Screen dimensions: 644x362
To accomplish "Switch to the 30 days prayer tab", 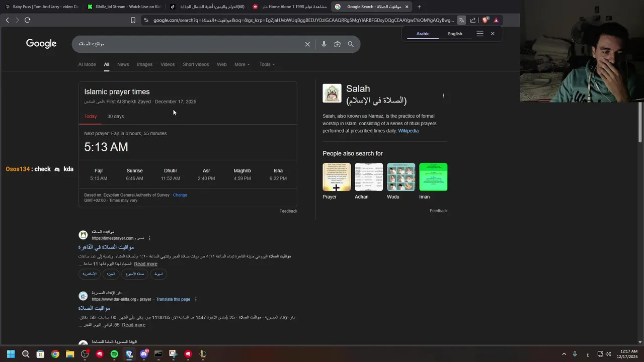I will pos(116,116).
